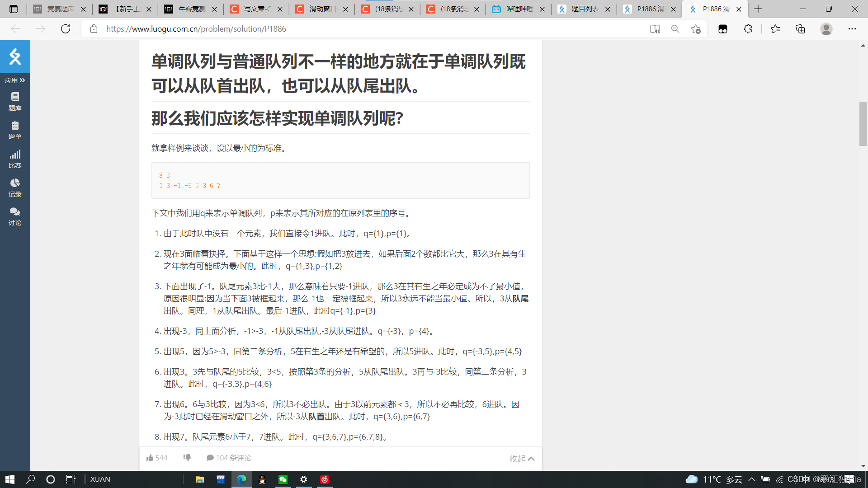Add this page to favorites with the star
868x488 pixels.
click(x=696, y=29)
